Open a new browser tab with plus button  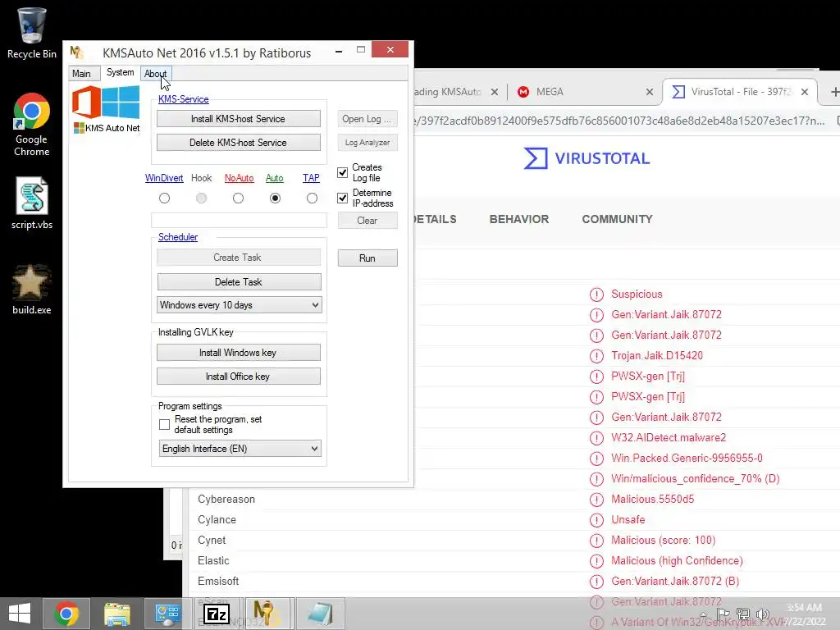coord(834,92)
